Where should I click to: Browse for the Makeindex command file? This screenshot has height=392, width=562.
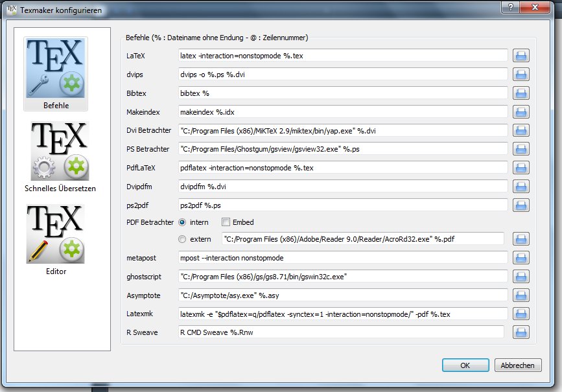coord(521,112)
